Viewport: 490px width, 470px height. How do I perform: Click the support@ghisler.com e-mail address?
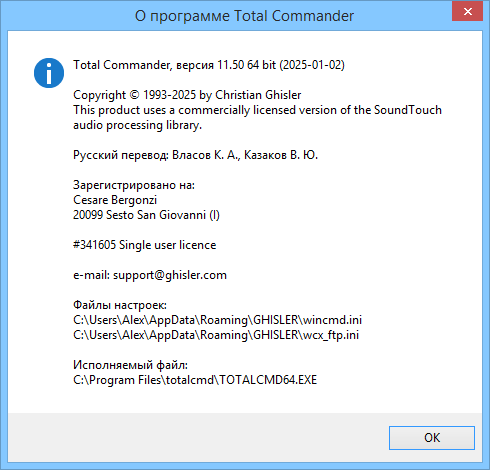(170, 275)
